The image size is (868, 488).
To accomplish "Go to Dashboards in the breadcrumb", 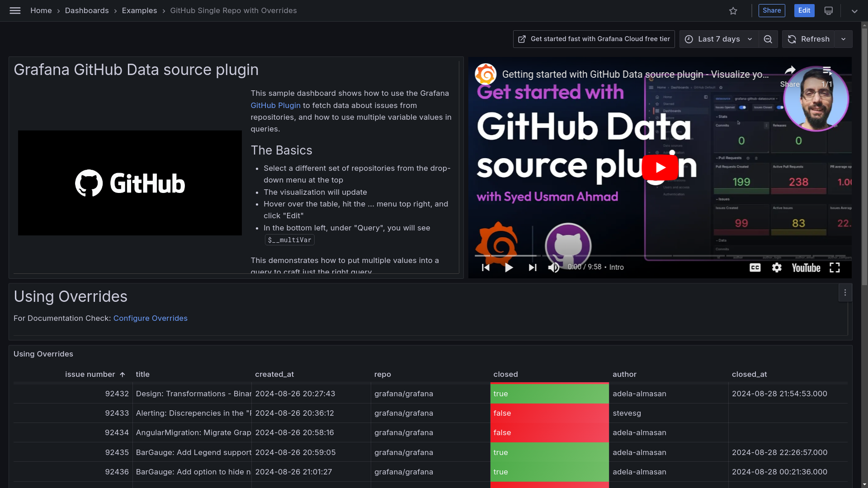I will [86, 10].
